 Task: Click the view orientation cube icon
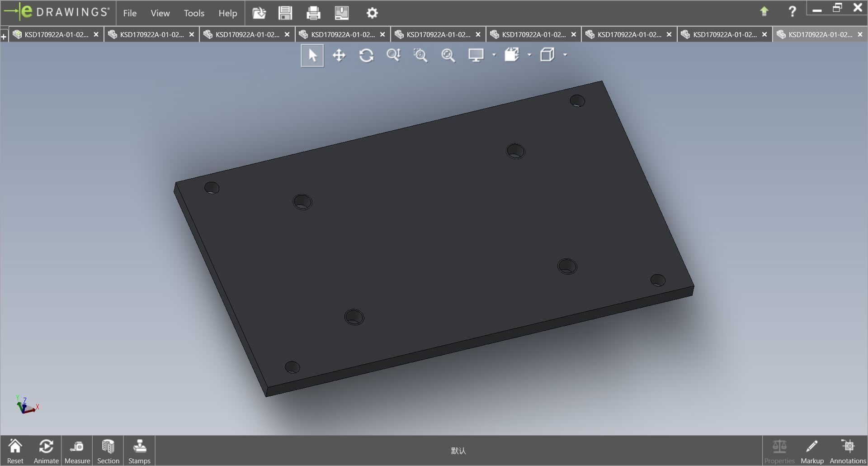[512, 55]
